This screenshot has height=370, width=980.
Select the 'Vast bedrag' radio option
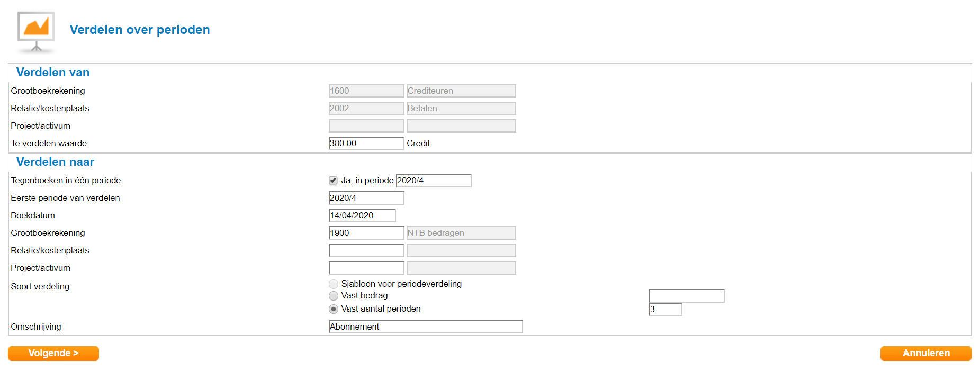coord(334,296)
